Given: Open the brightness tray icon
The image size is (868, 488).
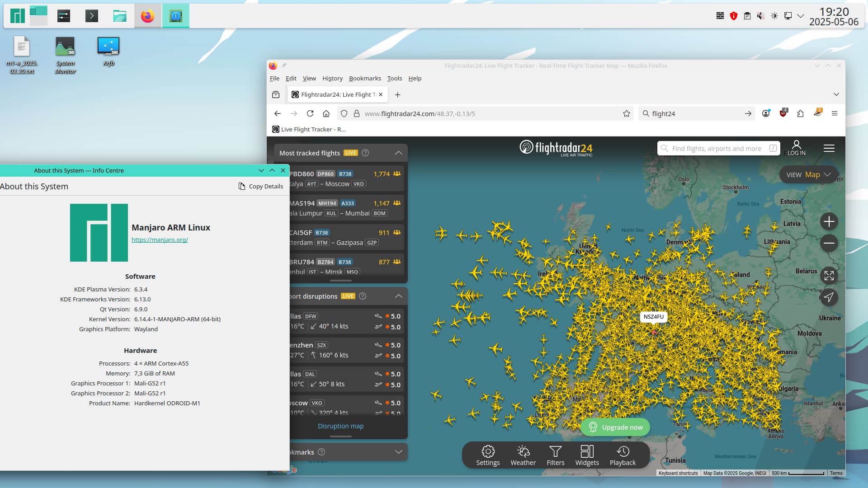Looking at the screenshot, I should tap(774, 16).
